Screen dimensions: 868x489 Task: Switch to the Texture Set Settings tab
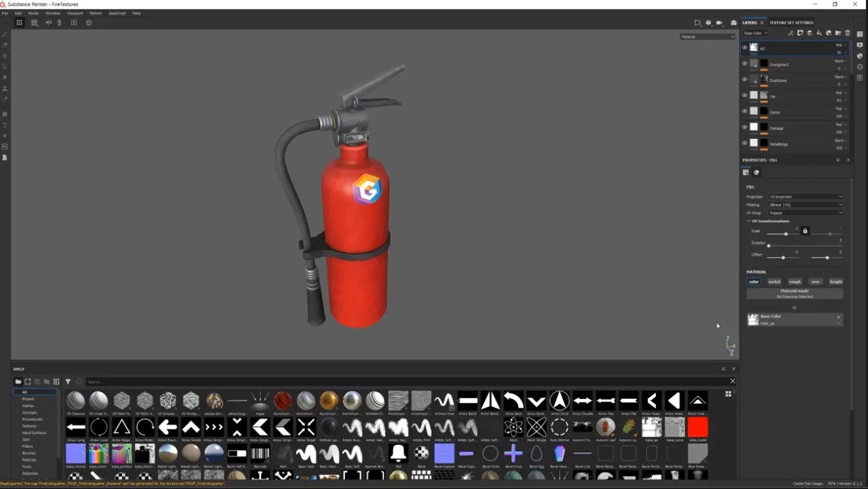(792, 22)
